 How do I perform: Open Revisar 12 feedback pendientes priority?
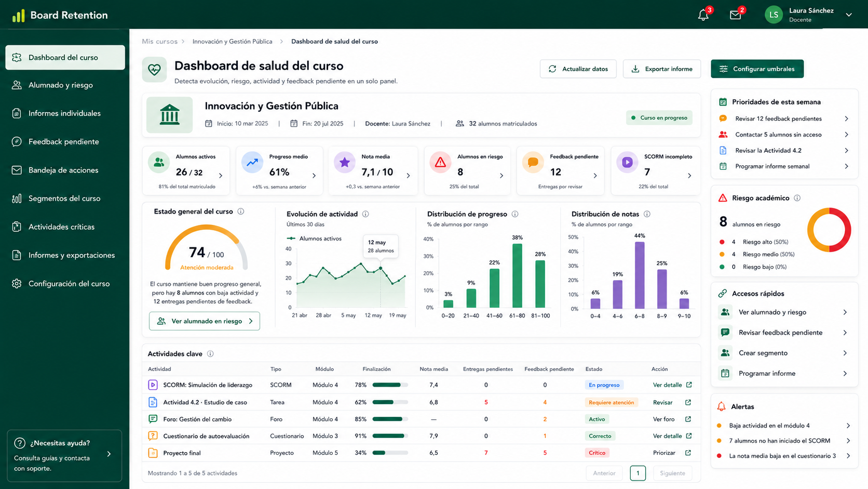pos(784,119)
